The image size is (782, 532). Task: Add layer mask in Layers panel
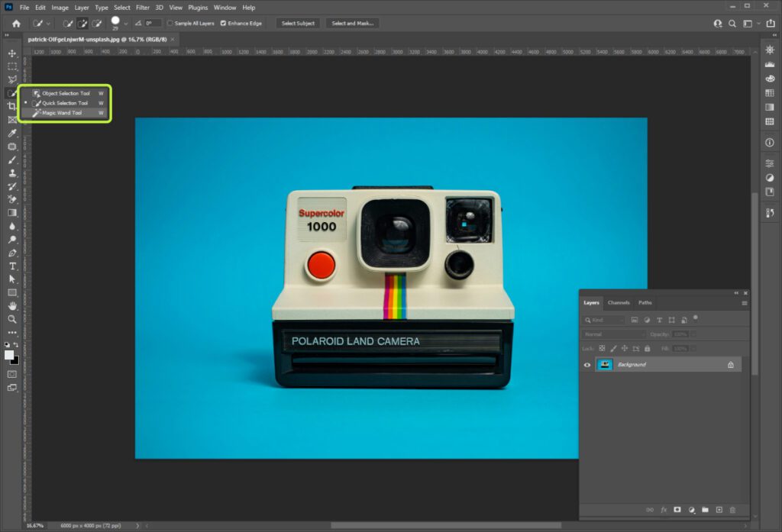click(x=677, y=510)
